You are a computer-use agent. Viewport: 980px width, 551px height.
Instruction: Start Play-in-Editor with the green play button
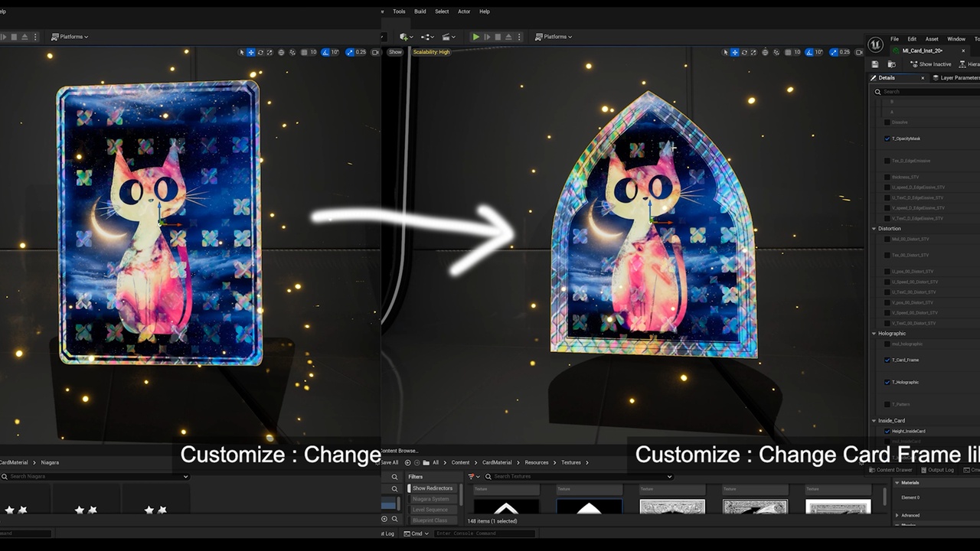[476, 37]
